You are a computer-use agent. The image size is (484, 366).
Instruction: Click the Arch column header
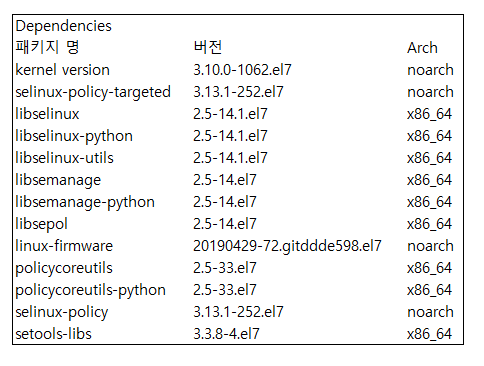(x=422, y=48)
